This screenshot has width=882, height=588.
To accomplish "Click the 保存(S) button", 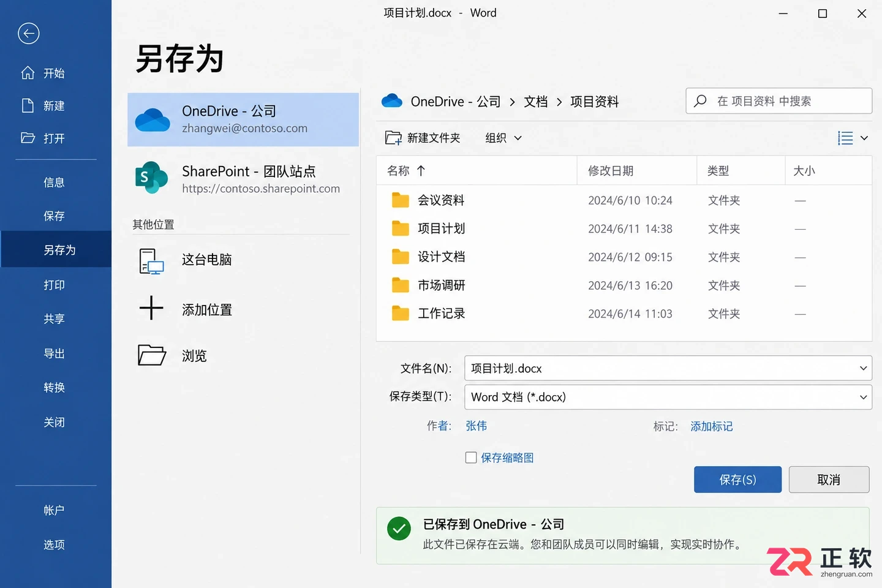I will (737, 480).
